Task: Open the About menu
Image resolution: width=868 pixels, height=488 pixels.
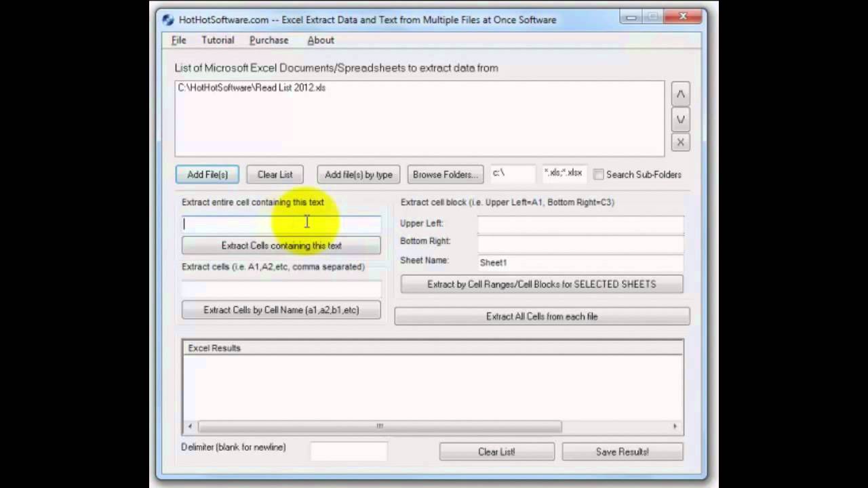Action: pyautogui.click(x=321, y=40)
